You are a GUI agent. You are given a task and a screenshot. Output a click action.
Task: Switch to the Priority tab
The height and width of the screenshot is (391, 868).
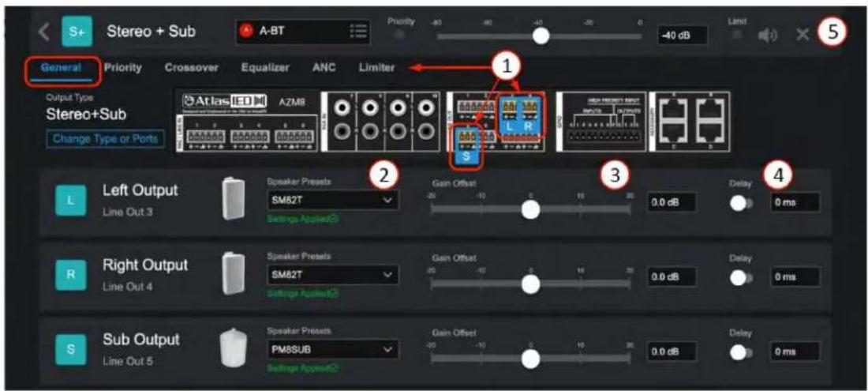point(123,68)
